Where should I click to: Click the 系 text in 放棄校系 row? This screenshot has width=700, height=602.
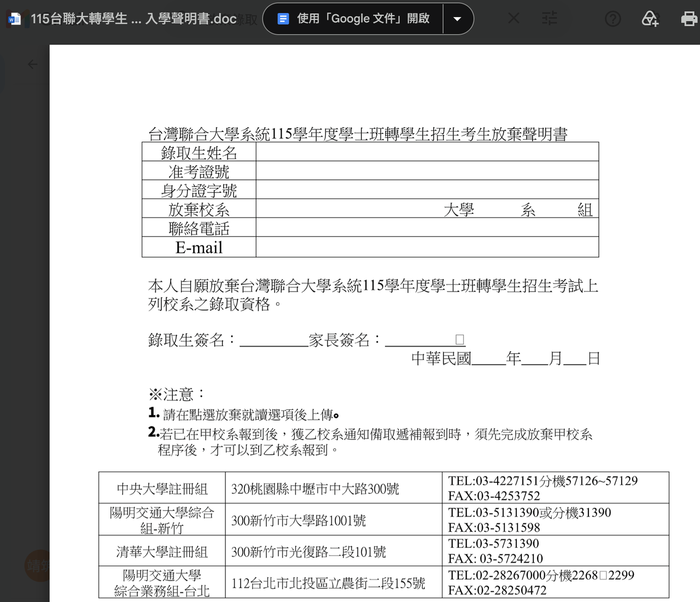[528, 209]
